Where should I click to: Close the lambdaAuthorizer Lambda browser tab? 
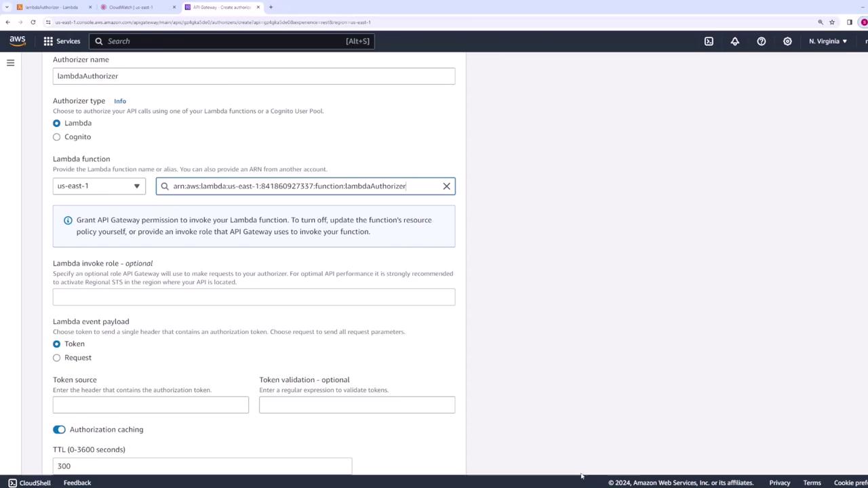tap(90, 7)
